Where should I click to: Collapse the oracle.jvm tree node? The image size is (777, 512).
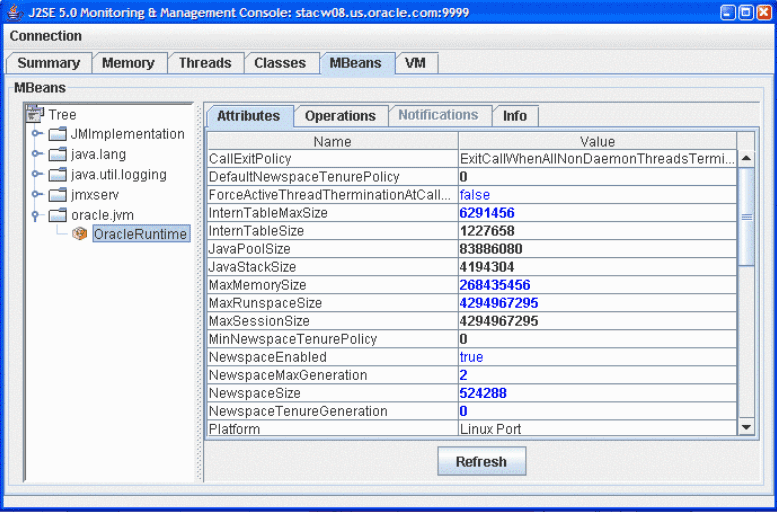[37, 215]
